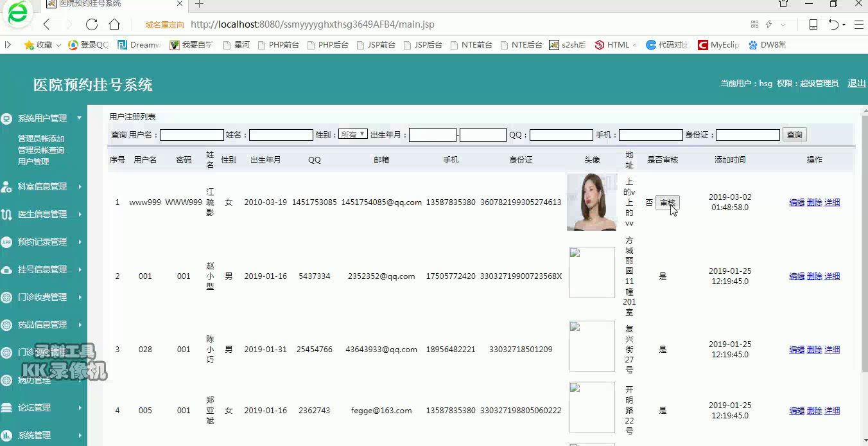The height and width of the screenshot is (446, 868).
Task: Click the lightning speed-mode icon
Action: click(768, 24)
